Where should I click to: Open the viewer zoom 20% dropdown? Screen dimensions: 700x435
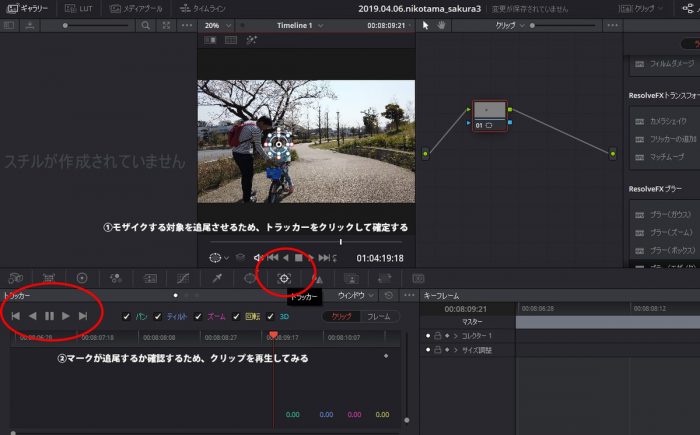pyautogui.click(x=218, y=25)
